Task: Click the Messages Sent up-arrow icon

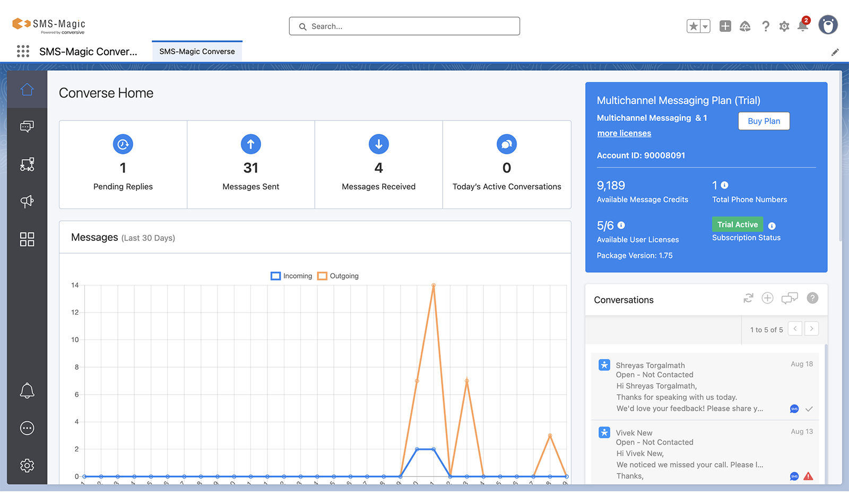Action: [x=251, y=144]
